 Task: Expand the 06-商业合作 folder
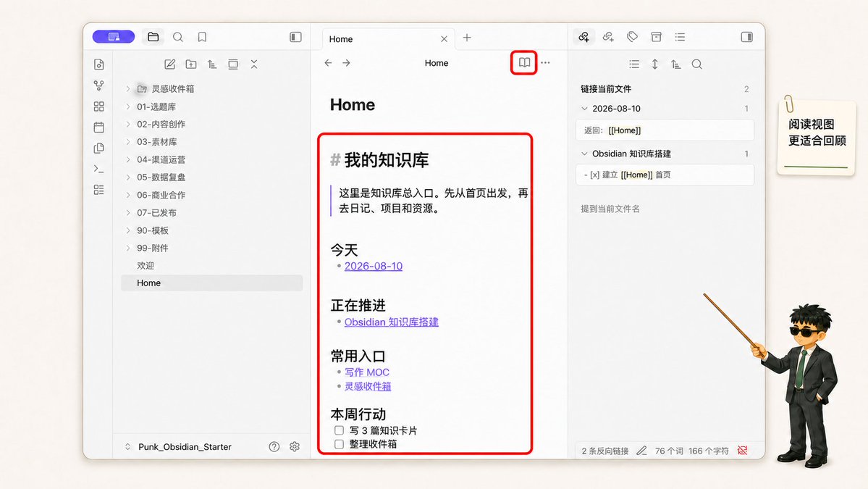[x=128, y=195]
